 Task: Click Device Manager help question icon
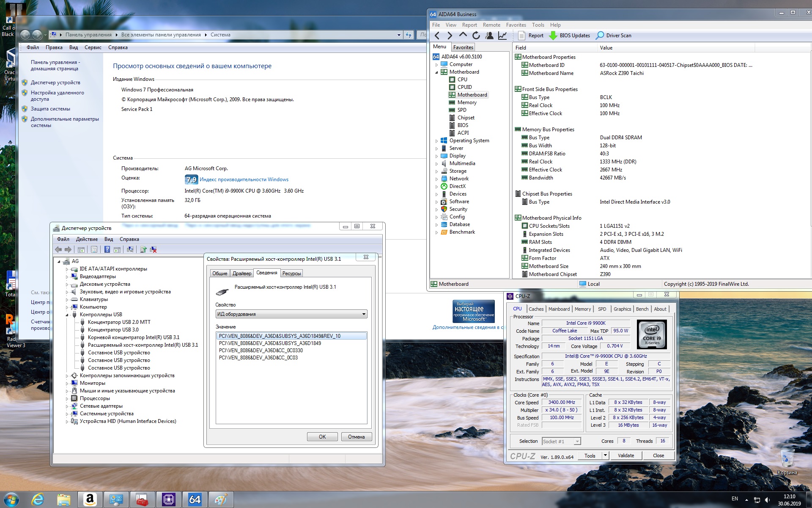click(x=107, y=250)
